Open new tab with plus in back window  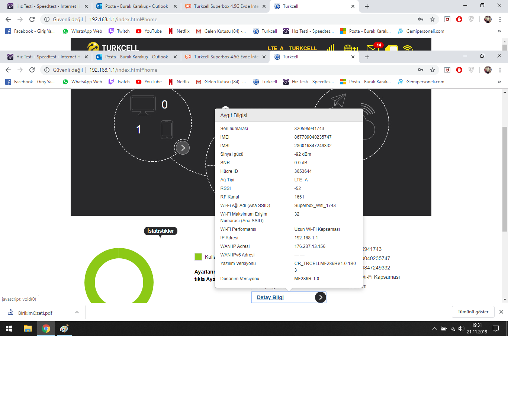pos(367,6)
